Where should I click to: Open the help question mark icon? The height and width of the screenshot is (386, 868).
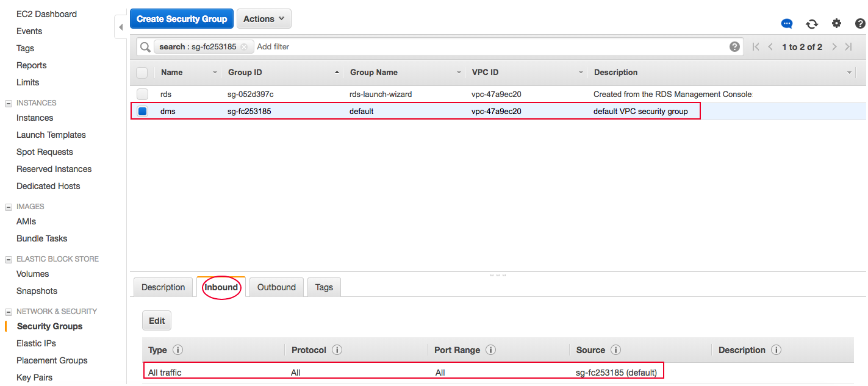(x=860, y=23)
